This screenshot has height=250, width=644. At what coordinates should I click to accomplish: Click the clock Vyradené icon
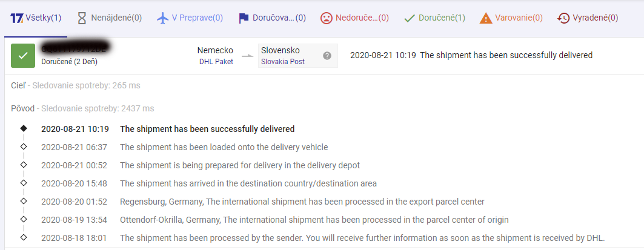pyautogui.click(x=563, y=18)
